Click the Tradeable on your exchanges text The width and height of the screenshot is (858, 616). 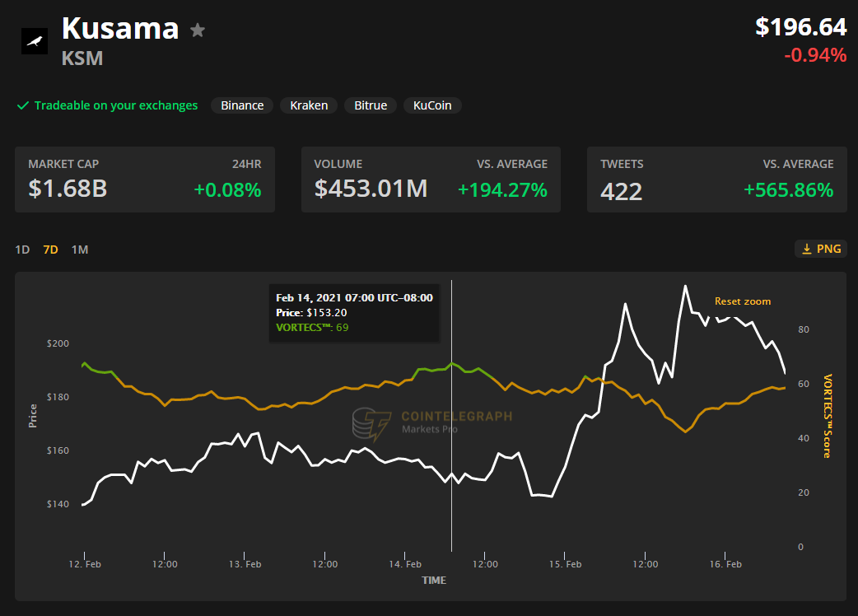click(116, 105)
